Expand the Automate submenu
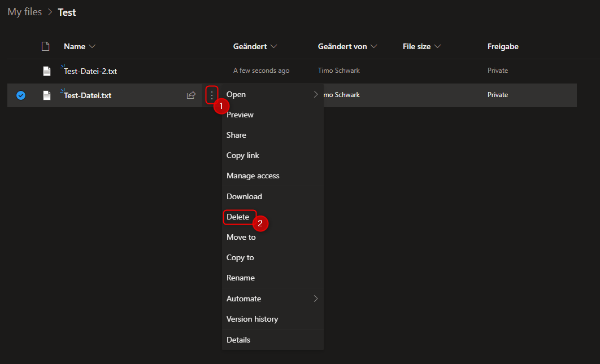Viewport: 600px width, 364px height. [x=316, y=299]
